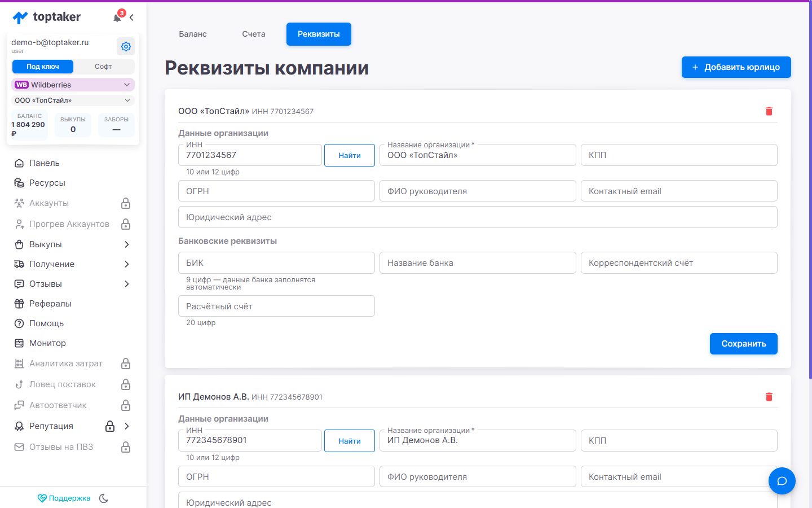Switch mode to Софт
Viewport: 812px width, 508px height.
(x=103, y=67)
